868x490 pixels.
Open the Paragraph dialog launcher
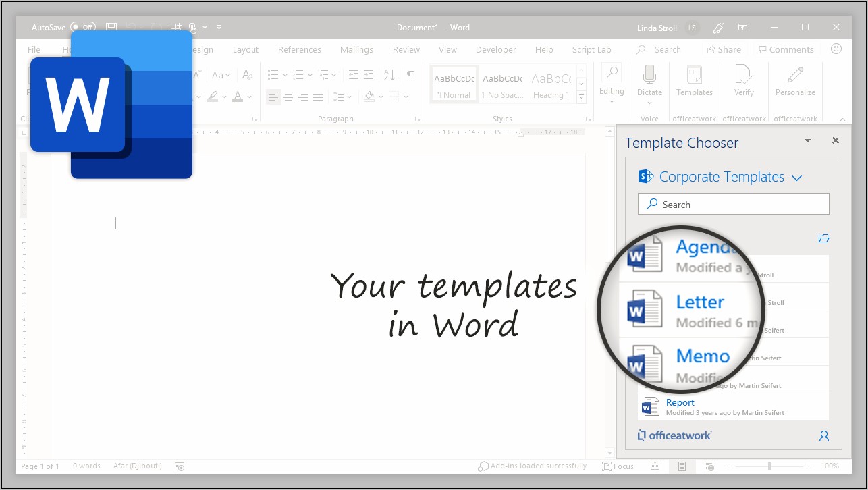tap(418, 119)
